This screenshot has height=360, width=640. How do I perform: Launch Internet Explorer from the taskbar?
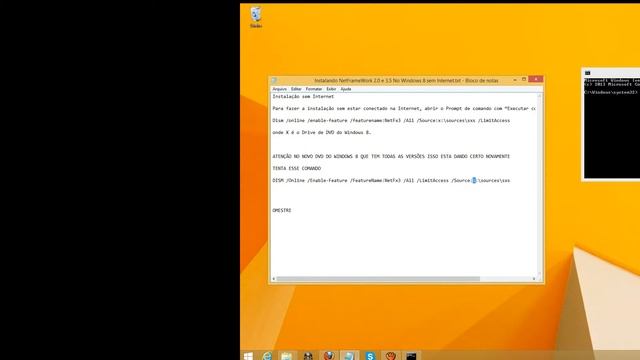coord(267,356)
